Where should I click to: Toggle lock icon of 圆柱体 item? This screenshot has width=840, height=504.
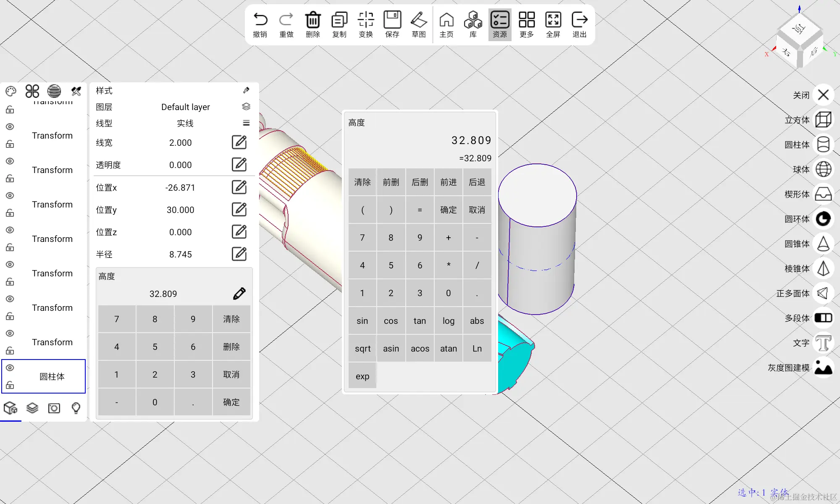[x=10, y=385]
